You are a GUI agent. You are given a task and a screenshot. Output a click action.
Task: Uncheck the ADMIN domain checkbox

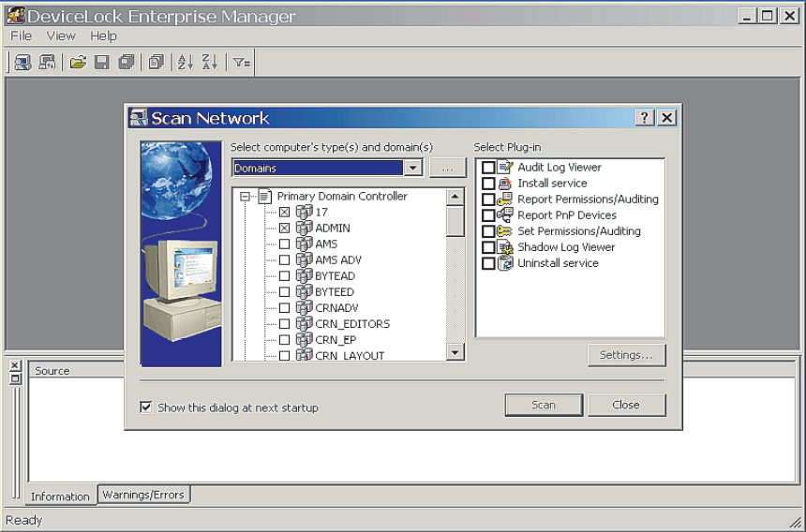point(285,228)
